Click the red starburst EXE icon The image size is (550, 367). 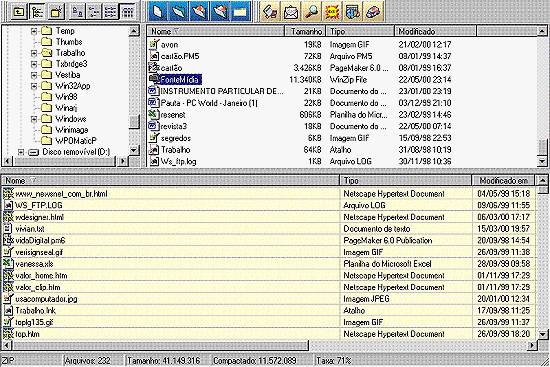tap(331, 11)
